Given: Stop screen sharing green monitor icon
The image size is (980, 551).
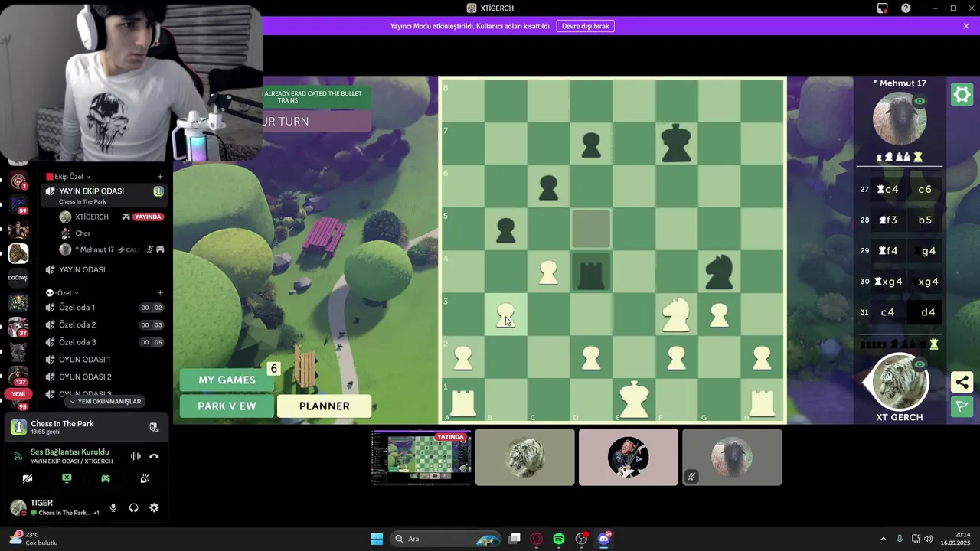Looking at the screenshot, I should pos(67,478).
